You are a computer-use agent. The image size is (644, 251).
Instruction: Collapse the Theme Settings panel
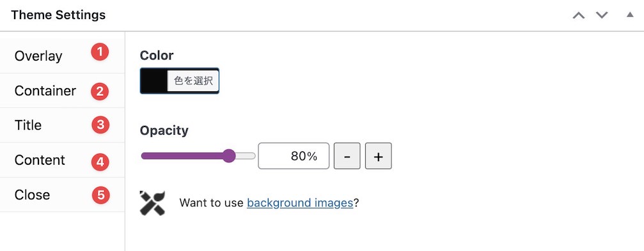click(x=630, y=15)
